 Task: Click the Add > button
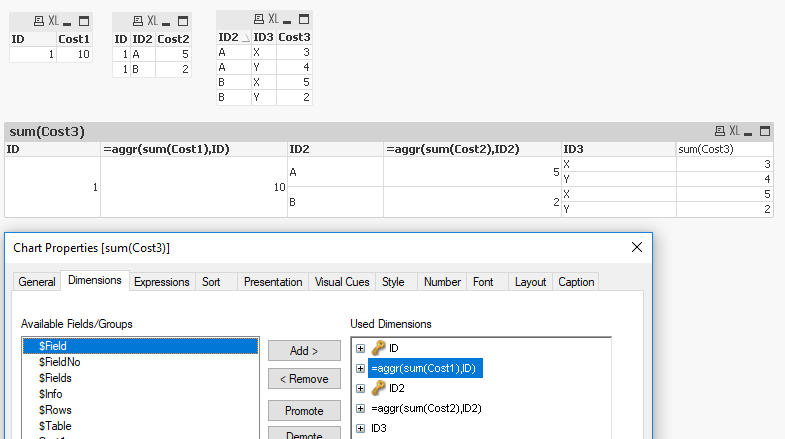pyautogui.click(x=304, y=350)
